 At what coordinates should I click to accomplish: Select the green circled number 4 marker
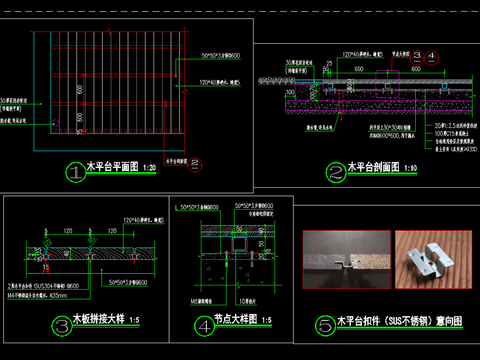coord(204,326)
